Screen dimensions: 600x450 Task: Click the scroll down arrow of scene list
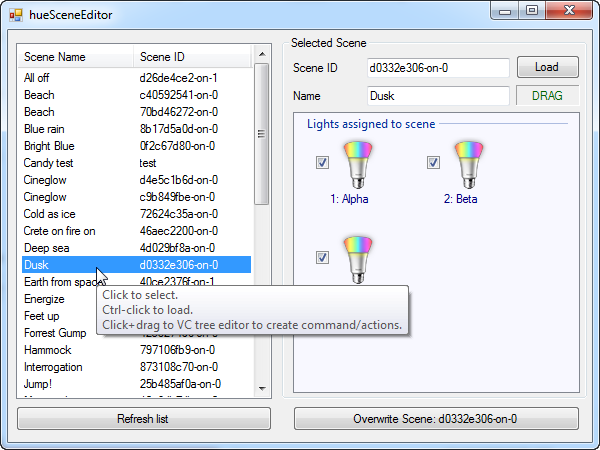(x=262, y=388)
